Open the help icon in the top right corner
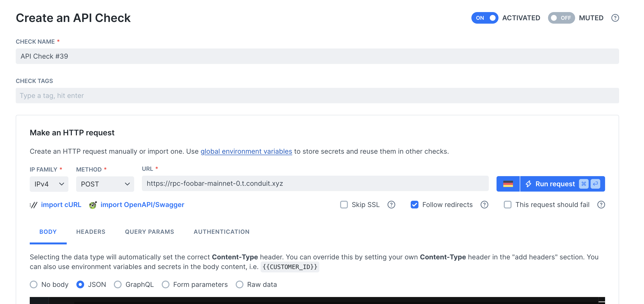This screenshot has height=304, width=644. pos(615,18)
